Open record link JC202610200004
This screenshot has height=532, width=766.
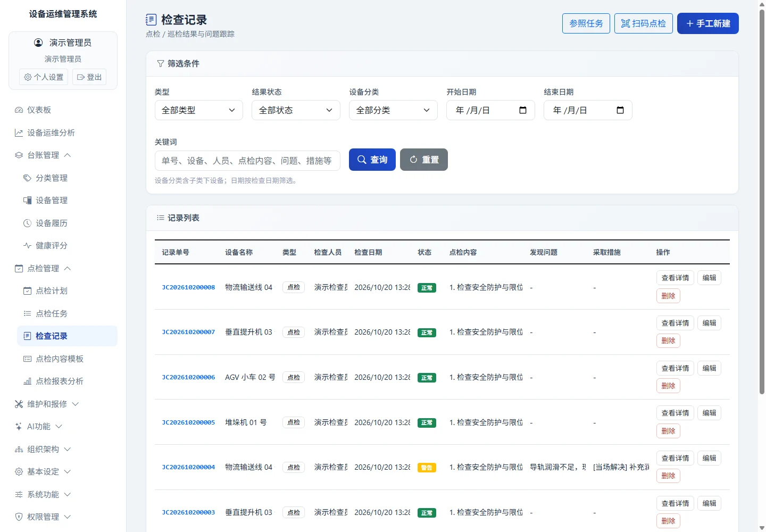[188, 467]
